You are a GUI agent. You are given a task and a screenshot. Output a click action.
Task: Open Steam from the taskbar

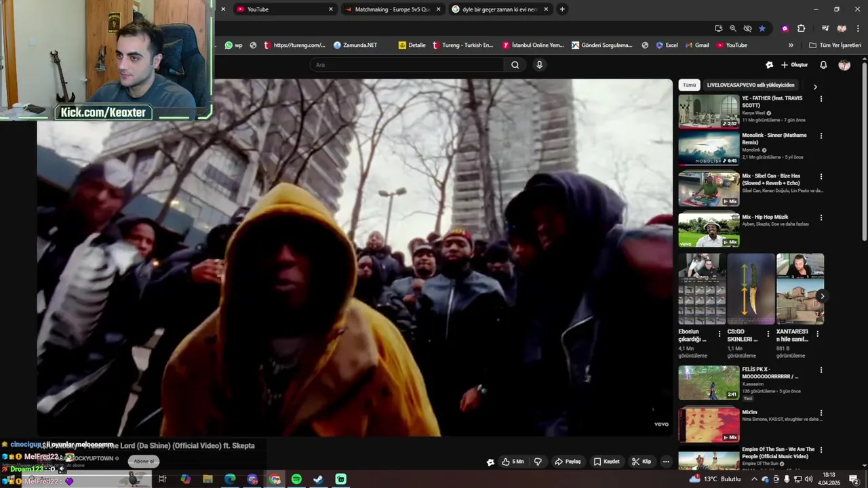[318, 479]
